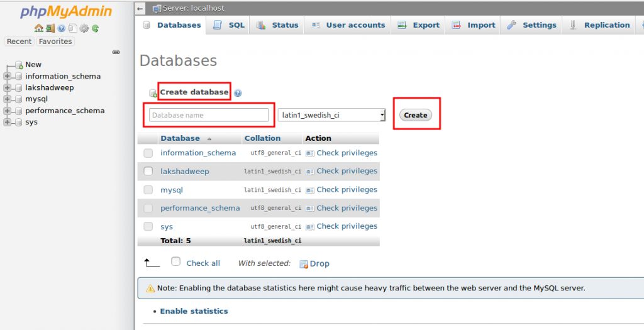Reload navigation panel with green refresh icon
This screenshot has width=644, height=330.
click(96, 28)
